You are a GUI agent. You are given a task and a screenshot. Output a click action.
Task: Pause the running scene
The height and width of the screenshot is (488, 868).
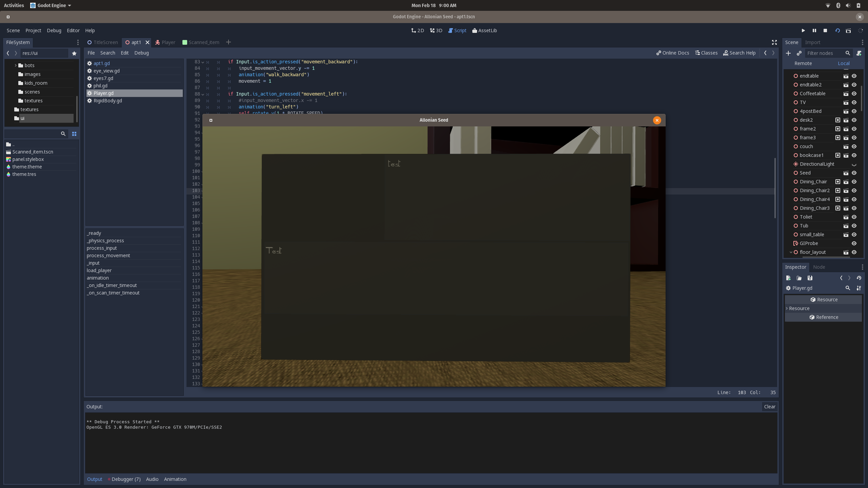click(814, 30)
